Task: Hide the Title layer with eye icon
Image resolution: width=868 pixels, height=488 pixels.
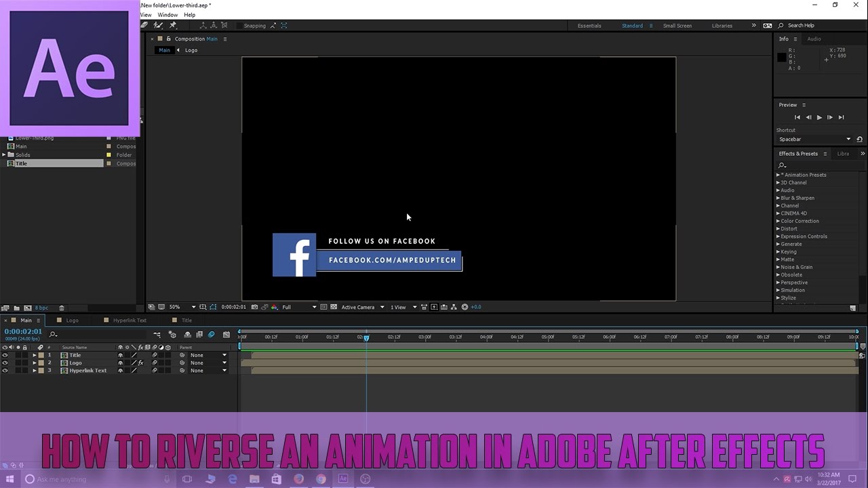Action: (x=5, y=355)
